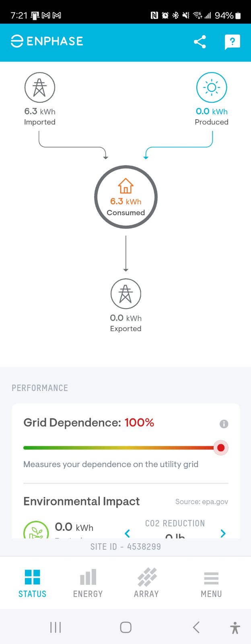Screen dimensions: 251x644
Task: Show next environmental impact card
Action: click(223, 533)
